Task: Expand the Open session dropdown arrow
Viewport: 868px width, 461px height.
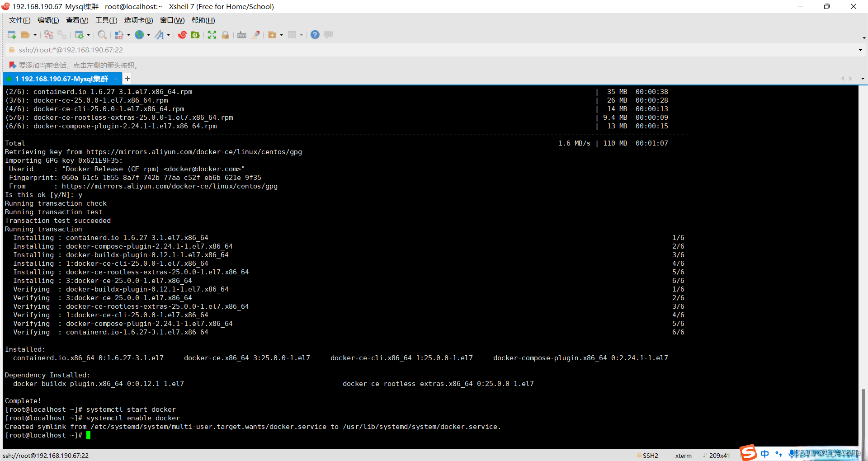Action: click(x=35, y=35)
